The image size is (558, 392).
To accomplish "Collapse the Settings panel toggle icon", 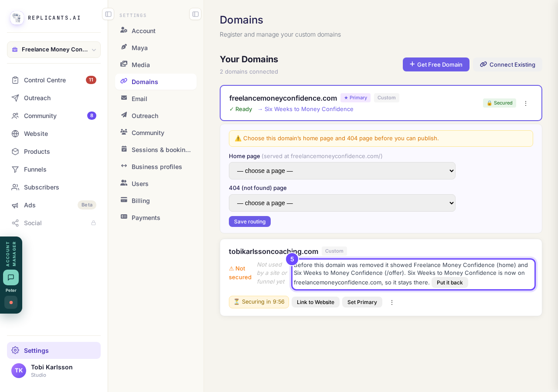I will click(195, 14).
